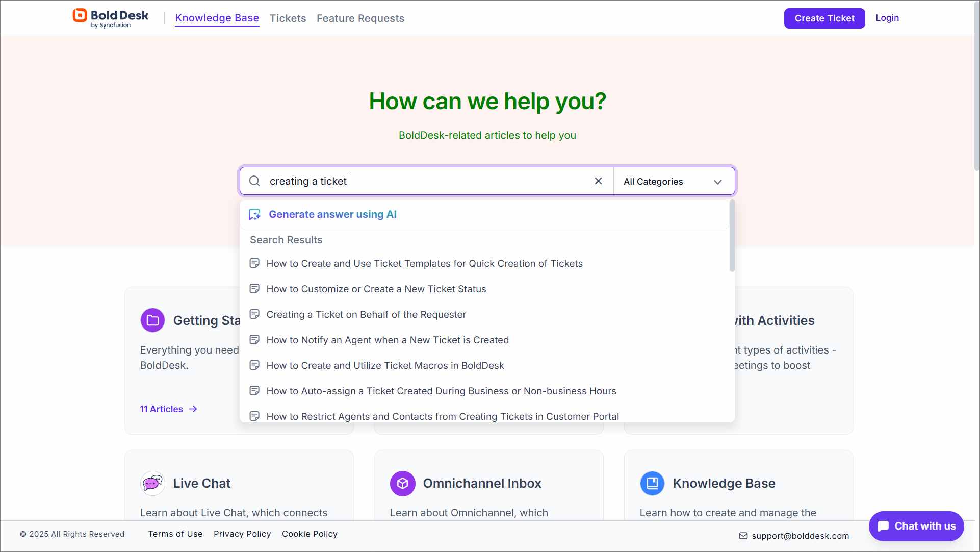
Task: Go to Feature Requests tab
Action: [x=360, y=18]
